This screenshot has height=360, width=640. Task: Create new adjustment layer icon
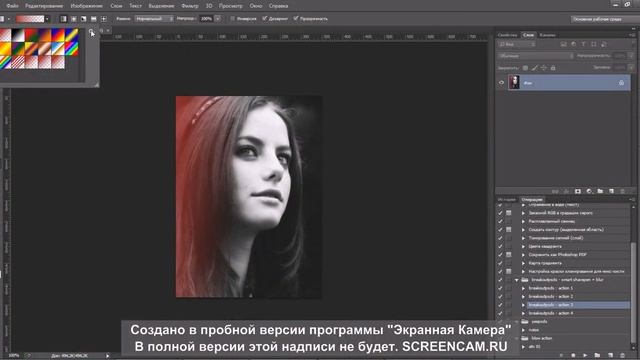(x=589, y=191)
